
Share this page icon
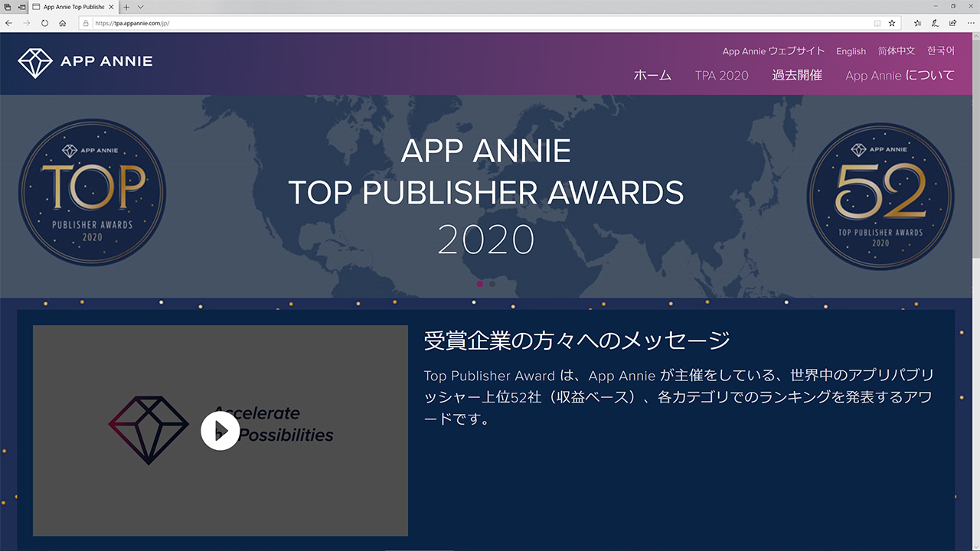point(952,23)
